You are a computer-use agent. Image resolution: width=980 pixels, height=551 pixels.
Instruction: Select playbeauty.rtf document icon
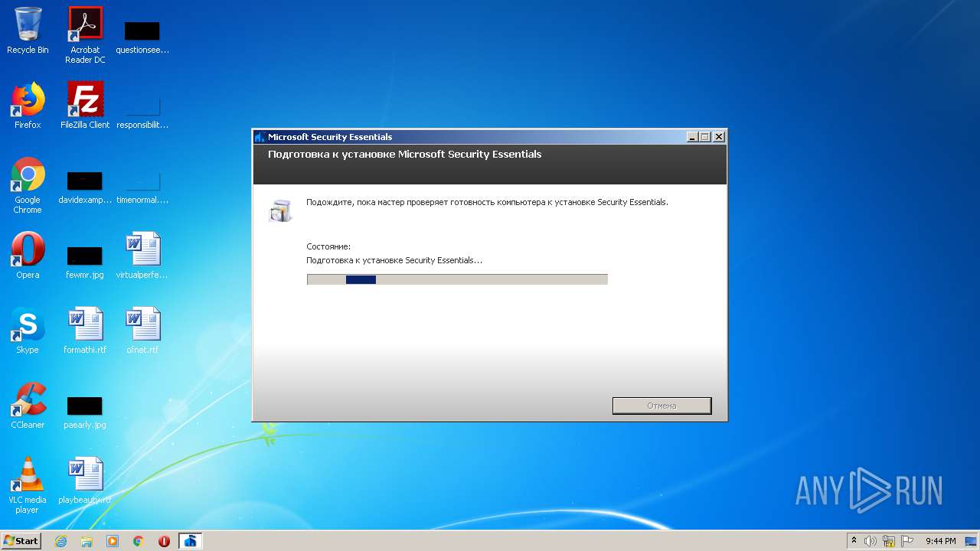[x=85, y=481]
